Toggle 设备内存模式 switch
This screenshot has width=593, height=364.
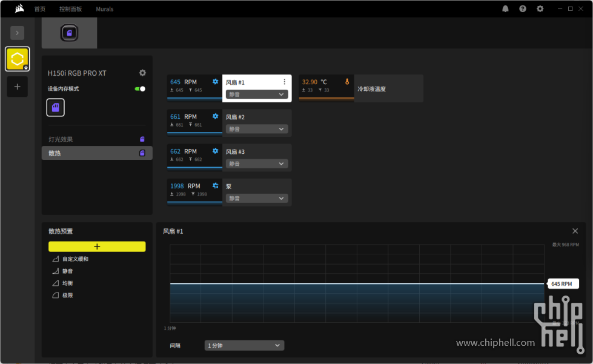pyautogui.click(x=140, y=89)
